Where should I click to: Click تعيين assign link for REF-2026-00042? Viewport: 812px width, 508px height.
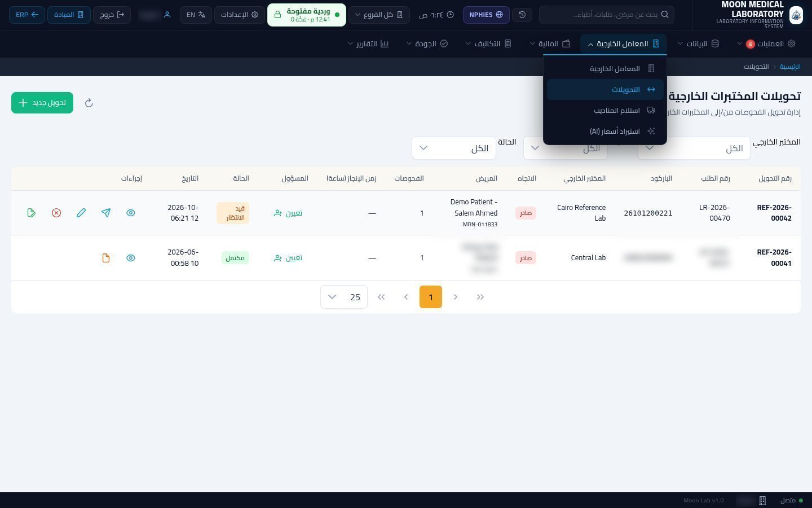click(288, 213)
